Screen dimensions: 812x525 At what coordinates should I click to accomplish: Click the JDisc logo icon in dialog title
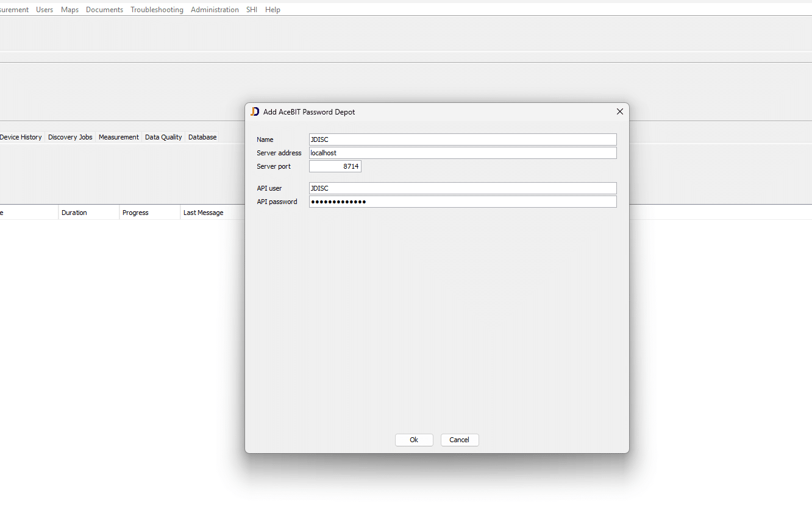(x=255, y=111)
